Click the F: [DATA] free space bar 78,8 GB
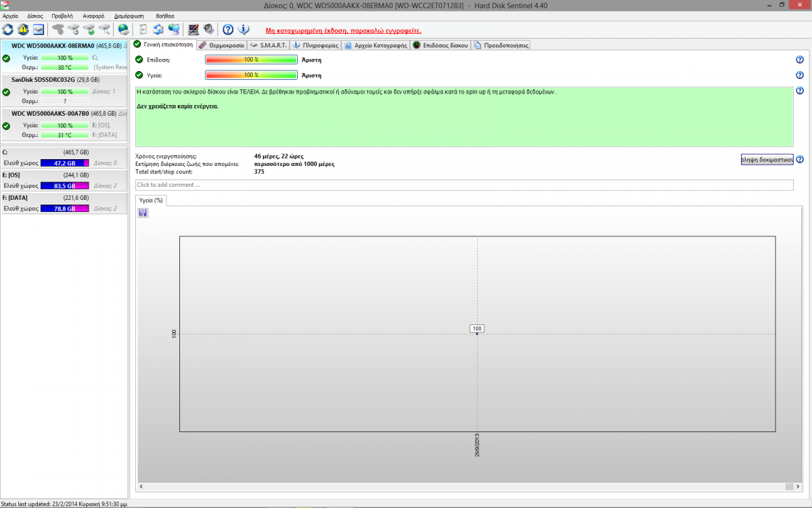 click(x=65, y=209)
